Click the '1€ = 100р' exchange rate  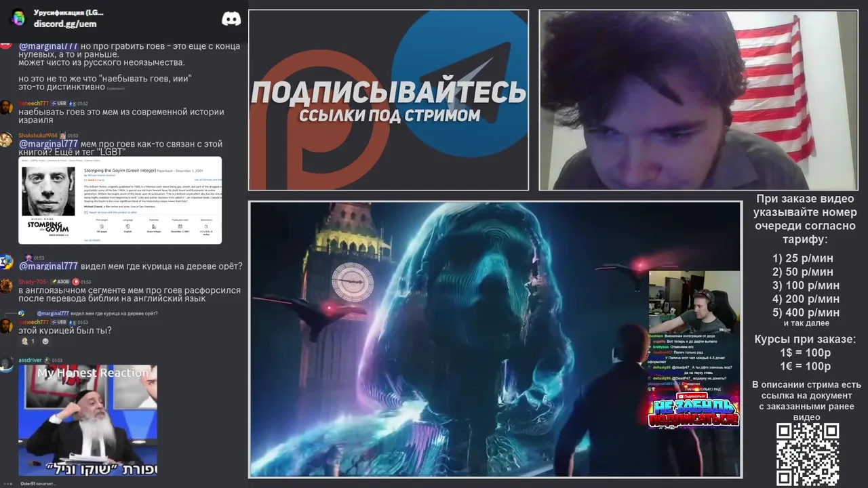click(x=805, y=366)
